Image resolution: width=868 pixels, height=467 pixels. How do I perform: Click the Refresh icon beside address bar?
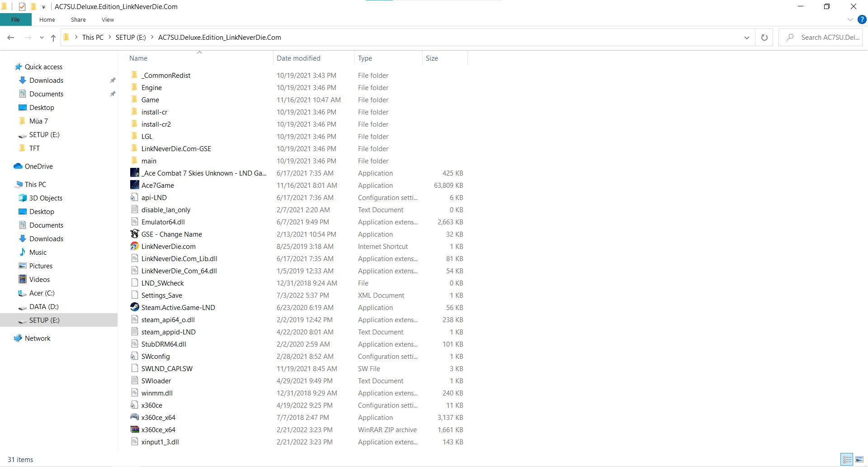coord(764,38)
